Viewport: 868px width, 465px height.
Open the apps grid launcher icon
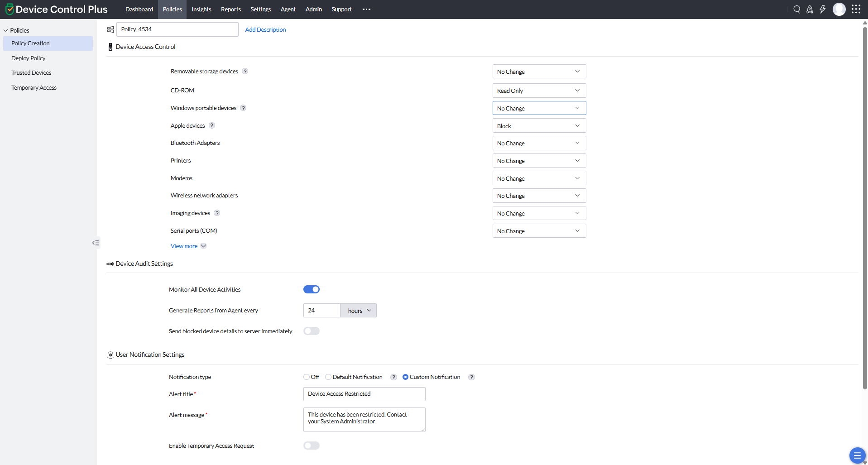click(856, 9)
